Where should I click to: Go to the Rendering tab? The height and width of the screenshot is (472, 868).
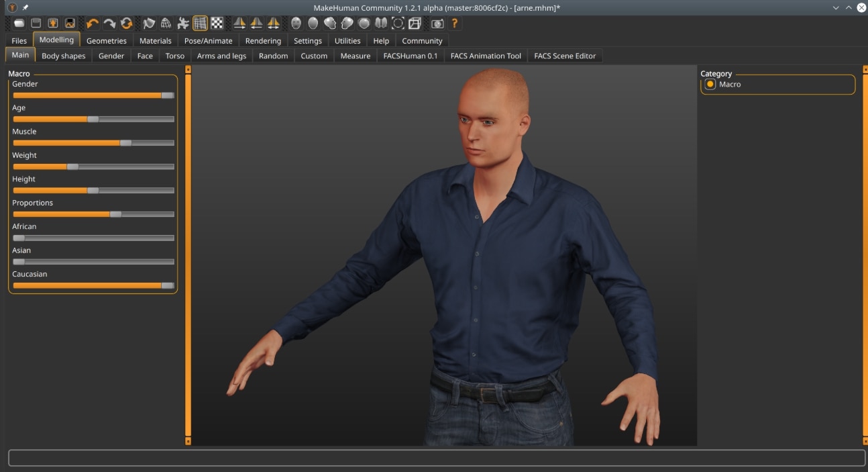click(x=264, y=41)
